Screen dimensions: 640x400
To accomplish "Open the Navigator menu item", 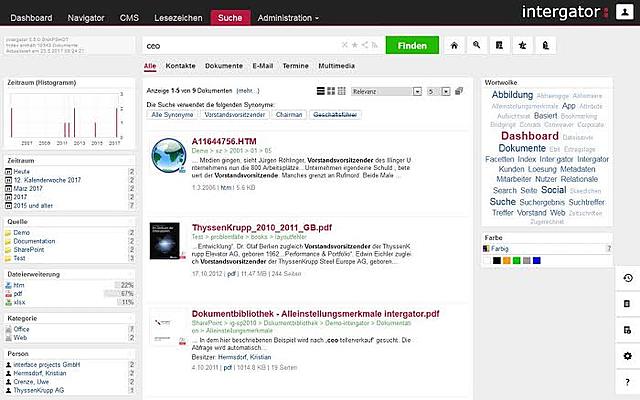I will 86,18.
